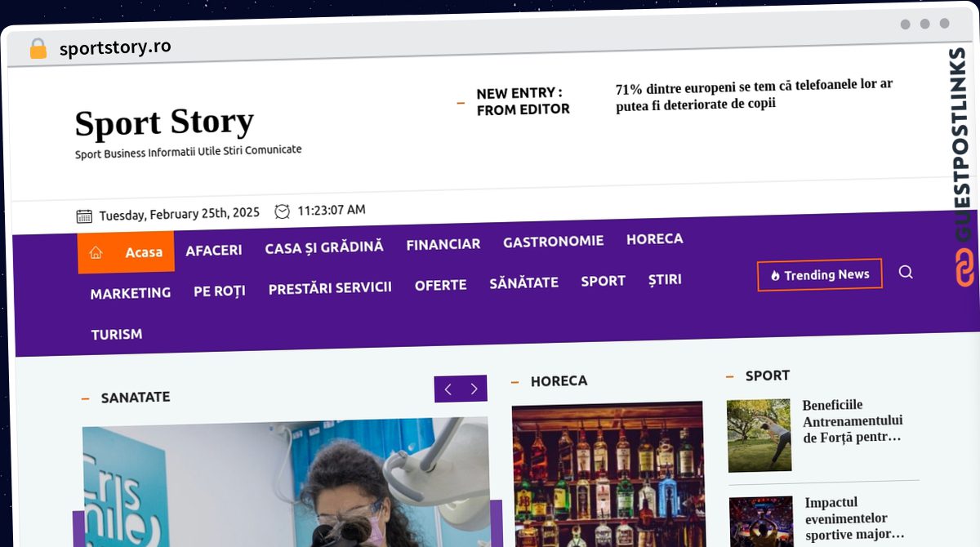Viewport: 980px width, 547px height.
Task: Read the article about 71% dintre europeni
Action: click(x=754, y=95)
